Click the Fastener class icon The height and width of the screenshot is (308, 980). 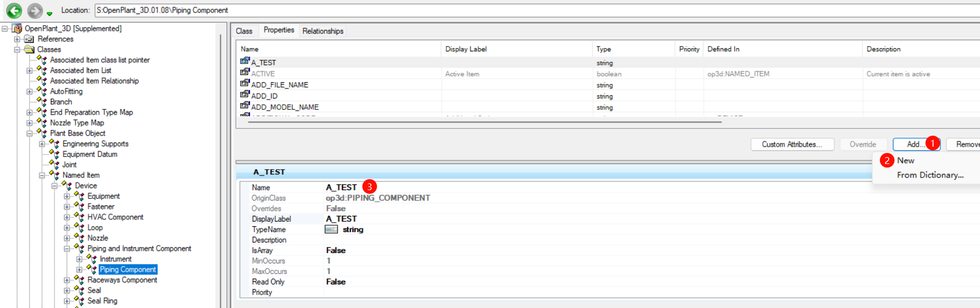pos(80,206)
